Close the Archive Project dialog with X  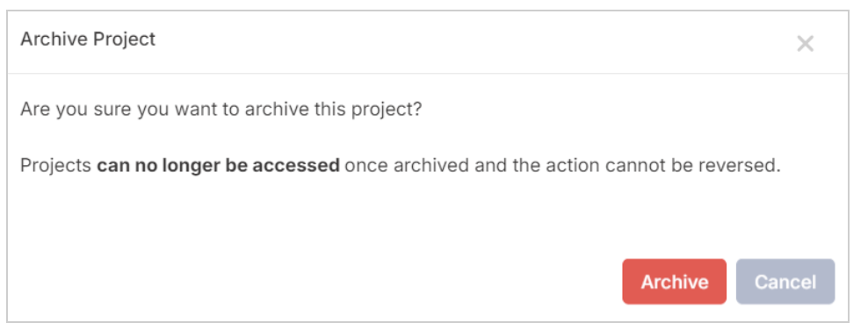tap(805, 44)
